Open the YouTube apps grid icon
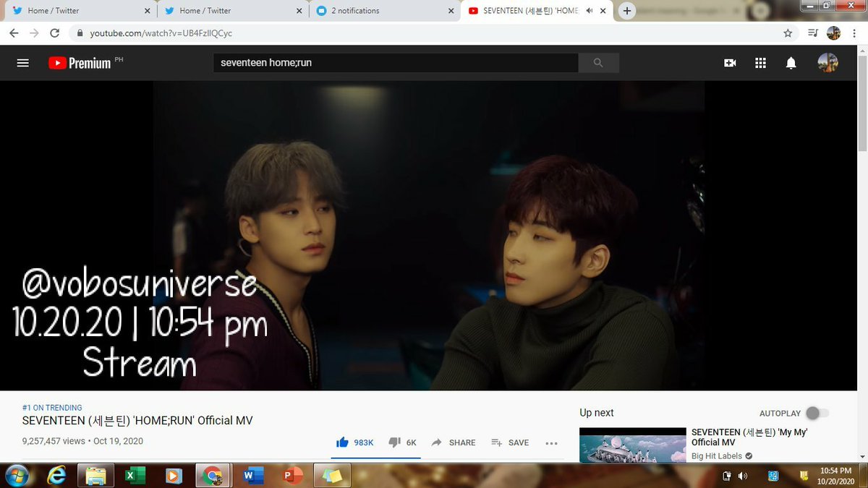Image resolution: width=868 pixels, height=488 pixels. coord(760,63)
